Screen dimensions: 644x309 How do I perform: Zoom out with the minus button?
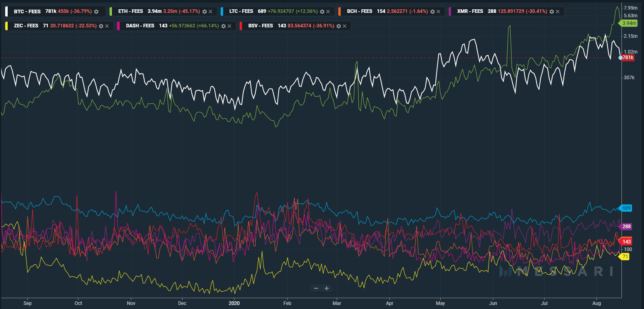click(x=316, y=288)
